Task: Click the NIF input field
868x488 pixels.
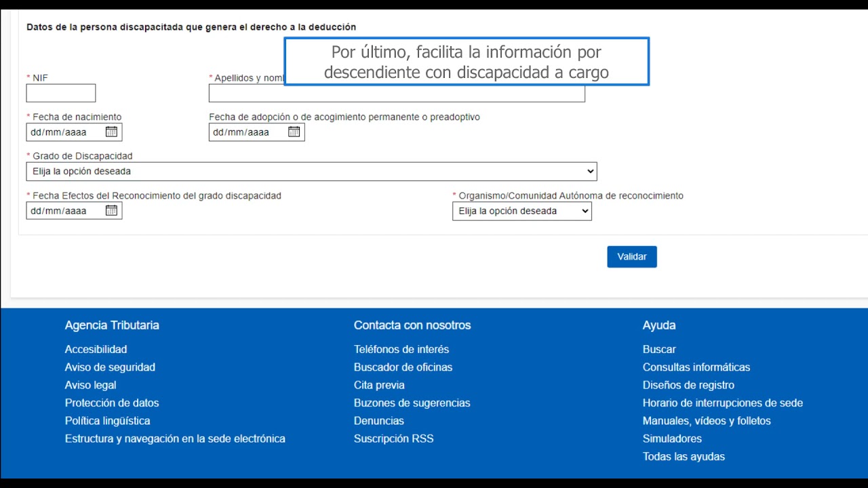Action: pos(61,94)
